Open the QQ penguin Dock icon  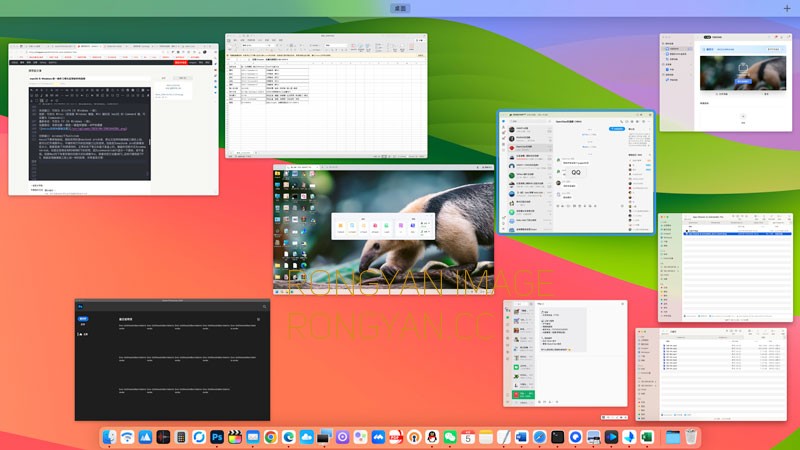432,437
